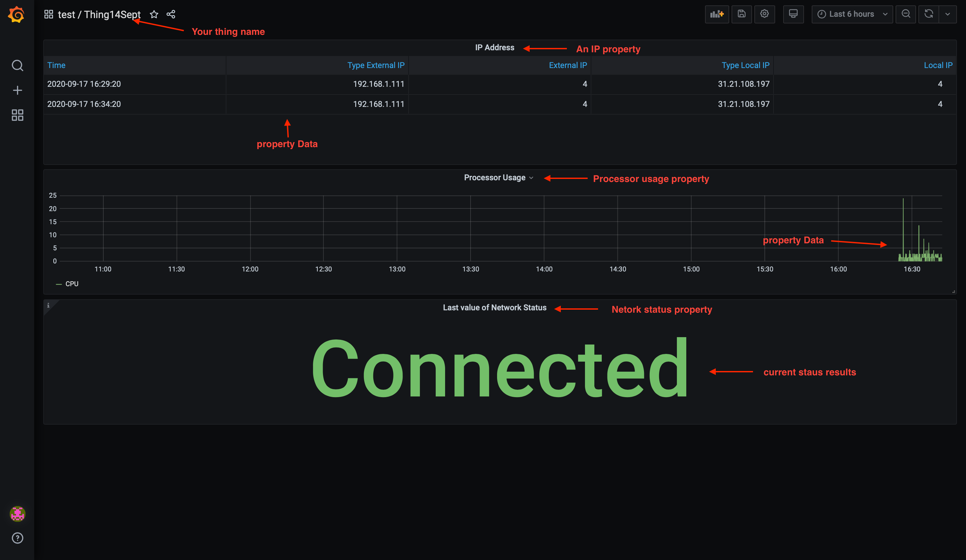Select the bar chart analytics icon
This screenshot has height=560, width=966.
pos(716,14)
